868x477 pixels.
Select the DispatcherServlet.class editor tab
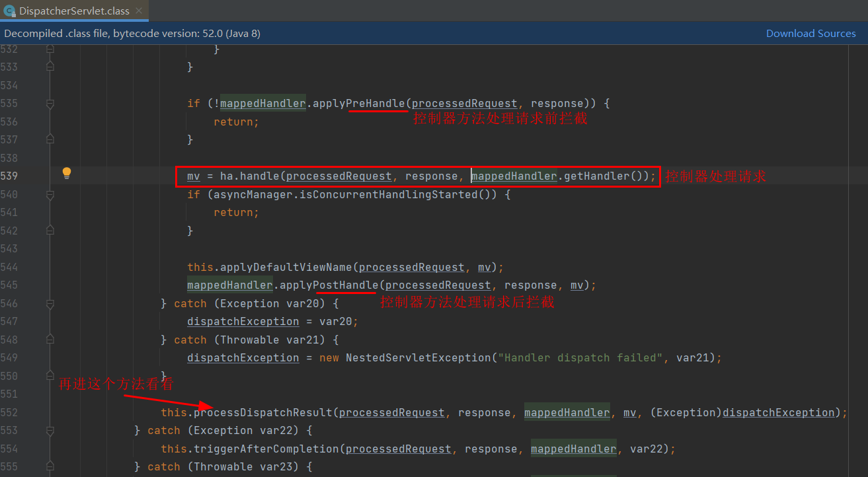click(x=74, y=11)
